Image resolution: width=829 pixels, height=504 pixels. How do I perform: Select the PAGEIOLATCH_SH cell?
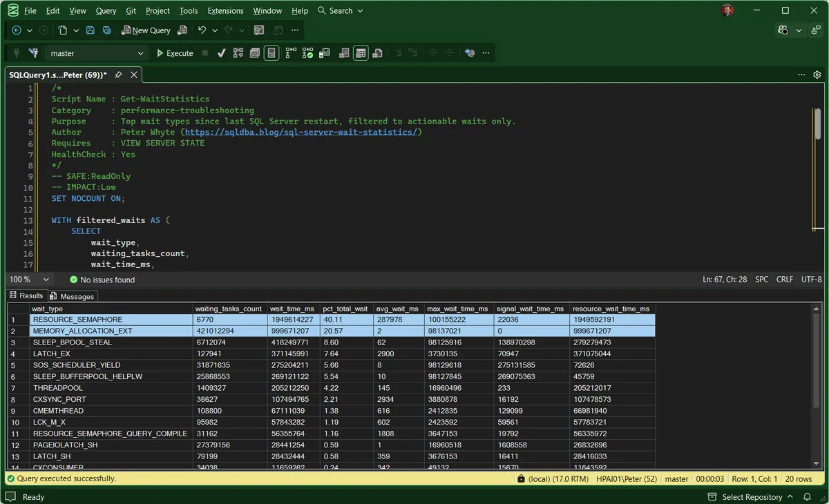111,445
